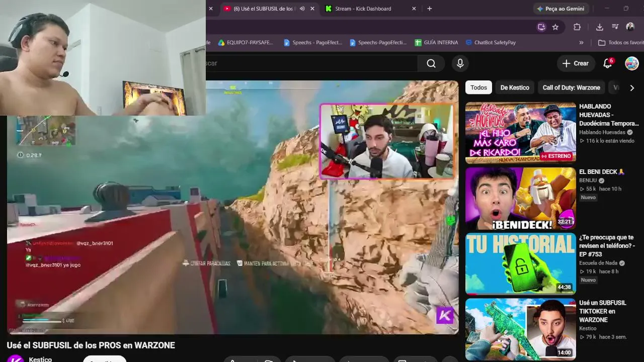The height and width of the screenshot is (362, 644).
Task: Open the browser Extensions puzzle icon
Action: (577, 27)
